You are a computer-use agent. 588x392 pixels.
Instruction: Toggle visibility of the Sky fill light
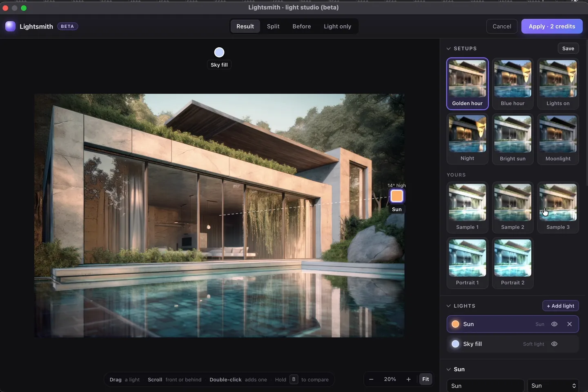[x=554, y=344]
